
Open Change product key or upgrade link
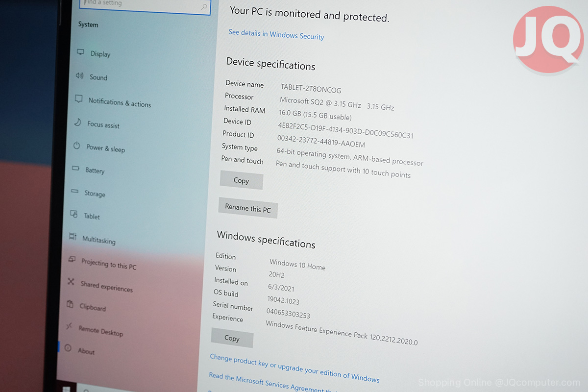click(x=294, y=368)
